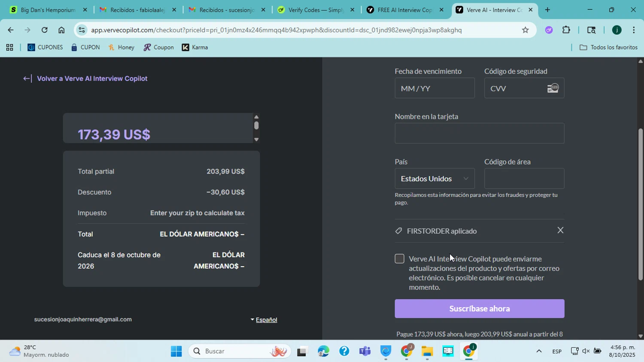644x362 pixels.
Task: Click the 173,39 US$ price text
Action: pos(114,134)
